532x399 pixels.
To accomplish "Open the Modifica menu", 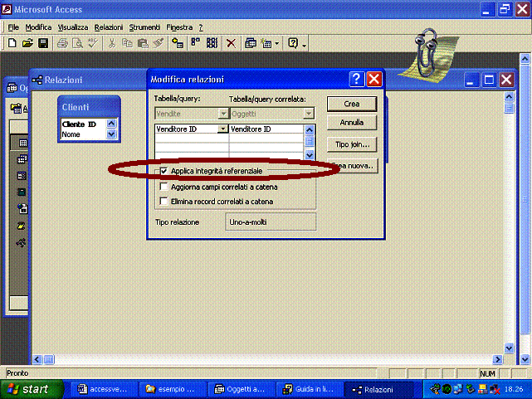I will pos(38,27).
